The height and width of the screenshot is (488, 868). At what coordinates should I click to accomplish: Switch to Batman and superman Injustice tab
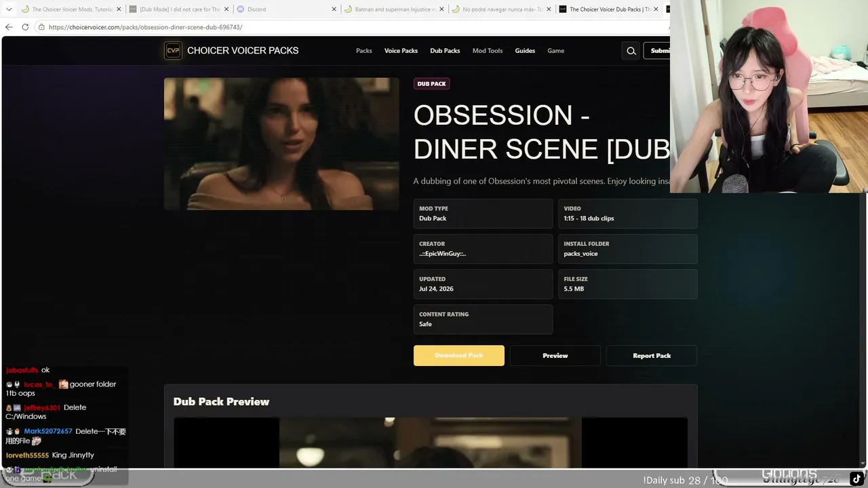(x=394, y=9)
